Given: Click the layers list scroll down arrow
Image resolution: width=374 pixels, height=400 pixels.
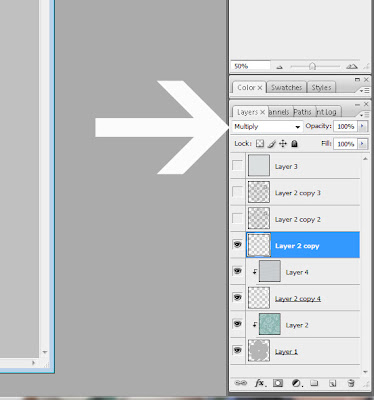Looking at the screenshot, I should pyautogui.click(x=365, y=372).
